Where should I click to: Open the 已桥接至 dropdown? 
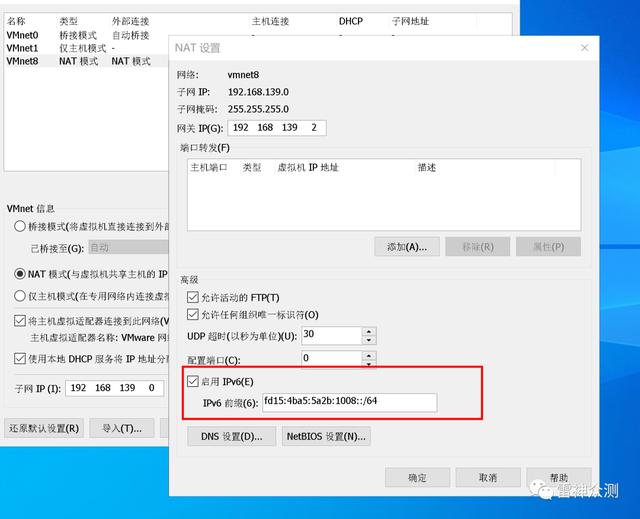(128, 247)
